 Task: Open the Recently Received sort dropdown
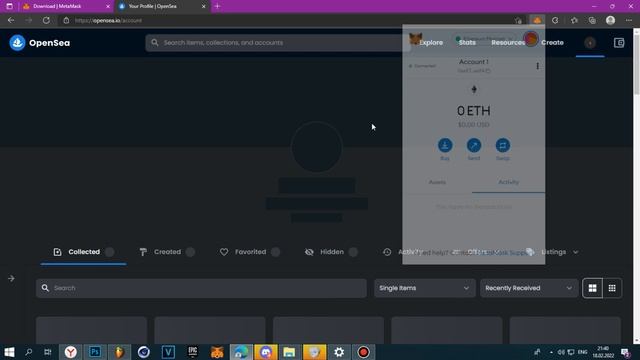[x=529, y=288]
